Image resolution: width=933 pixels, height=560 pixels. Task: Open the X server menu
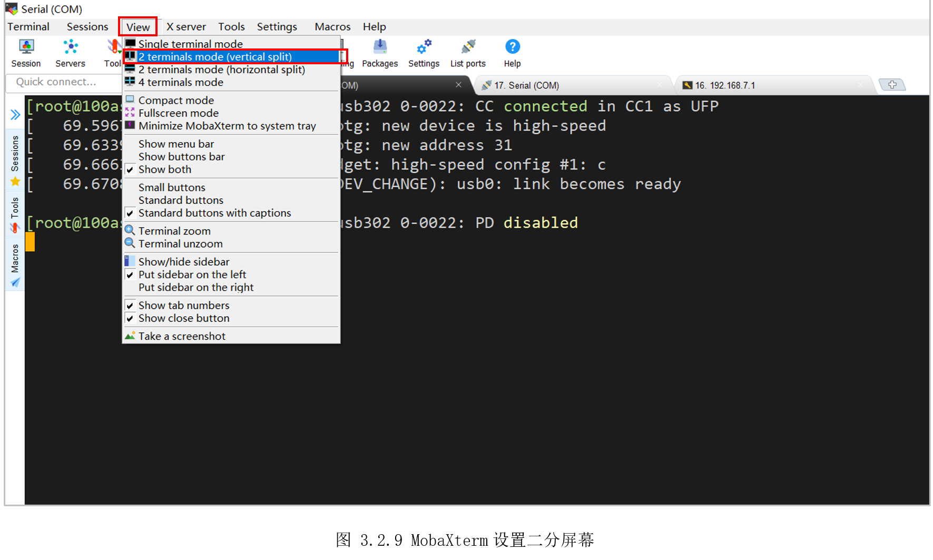185,26
